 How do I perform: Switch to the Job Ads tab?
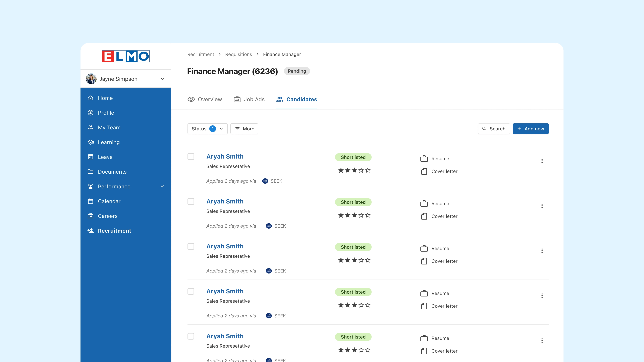point(249,99)
